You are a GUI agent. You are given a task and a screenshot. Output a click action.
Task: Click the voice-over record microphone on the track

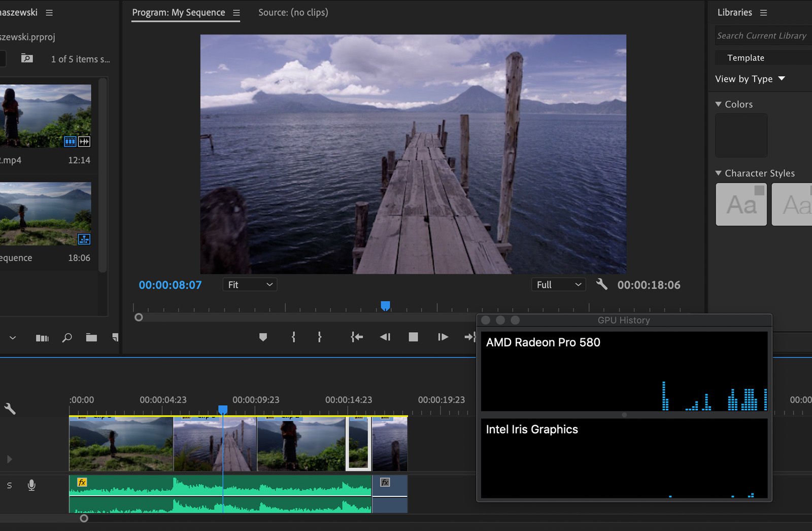click(31, 485)
